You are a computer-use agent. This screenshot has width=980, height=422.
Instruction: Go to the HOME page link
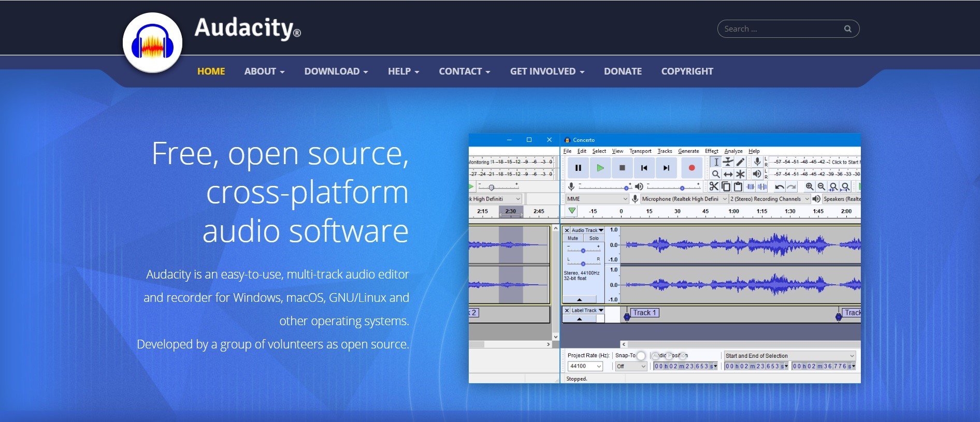point(211,71)
